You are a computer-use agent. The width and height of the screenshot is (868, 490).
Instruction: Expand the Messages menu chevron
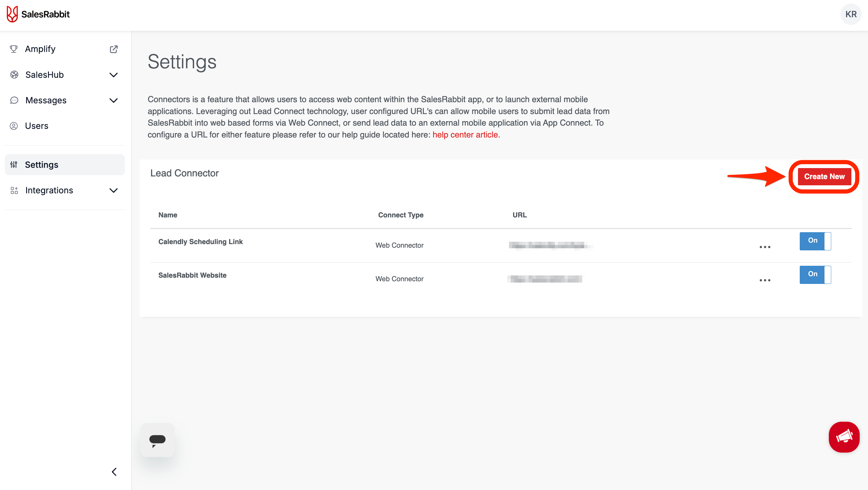[114, 100]
